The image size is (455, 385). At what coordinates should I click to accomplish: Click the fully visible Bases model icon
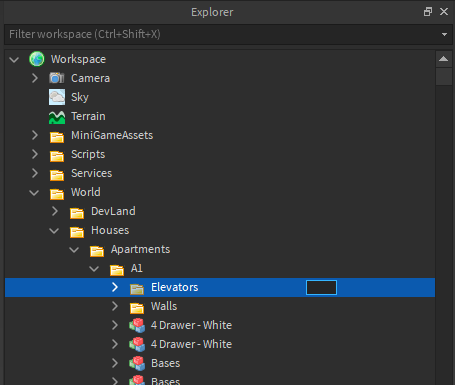[137, 363]
